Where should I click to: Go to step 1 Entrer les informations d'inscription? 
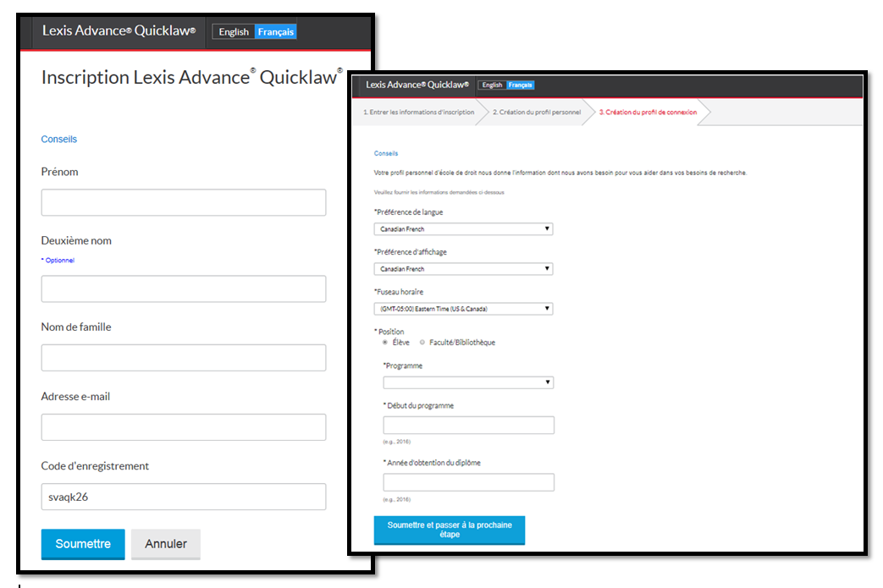click(x=418, y=112)
